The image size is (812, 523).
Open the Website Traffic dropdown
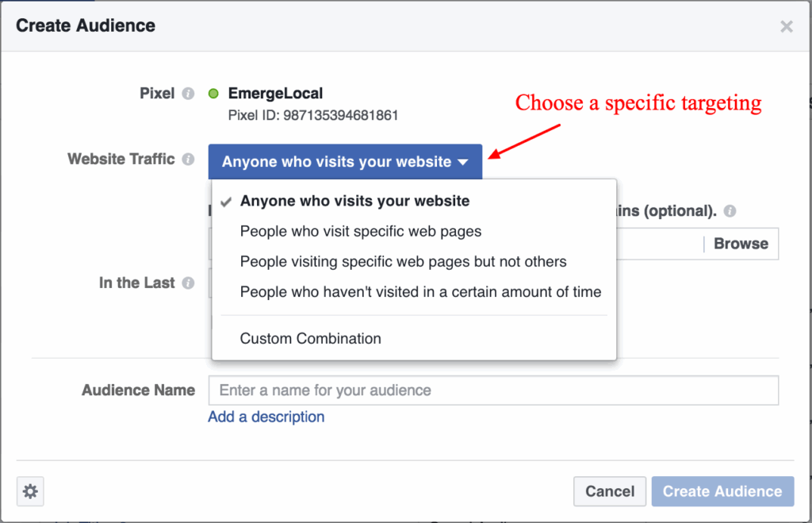tap(345, 161)
